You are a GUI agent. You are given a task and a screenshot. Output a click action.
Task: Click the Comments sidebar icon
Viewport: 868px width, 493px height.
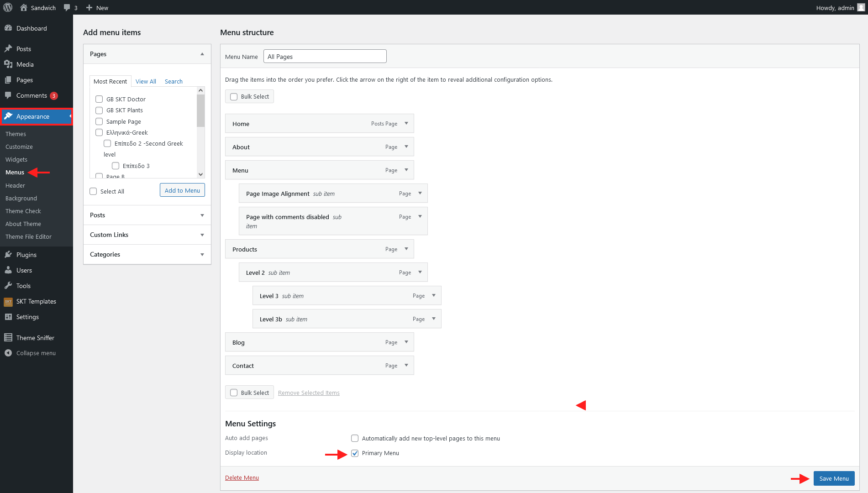click(x=8, y=95)
